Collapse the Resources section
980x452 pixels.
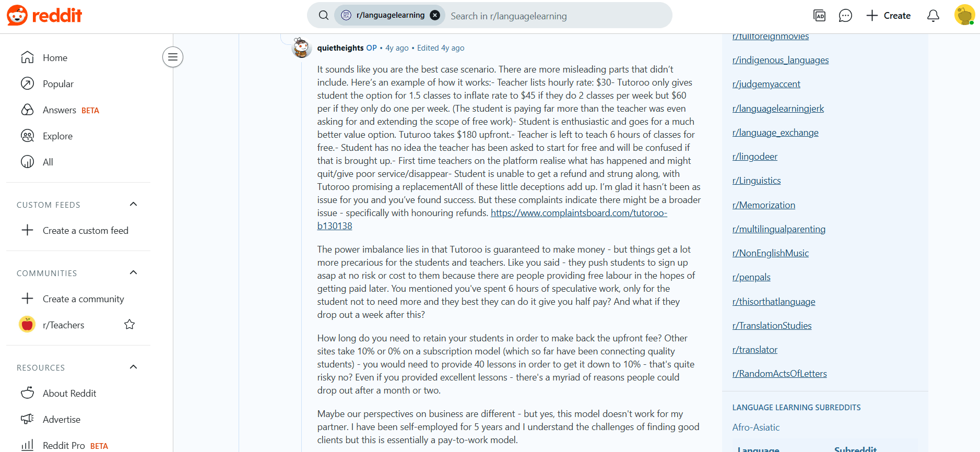point(133,367)
